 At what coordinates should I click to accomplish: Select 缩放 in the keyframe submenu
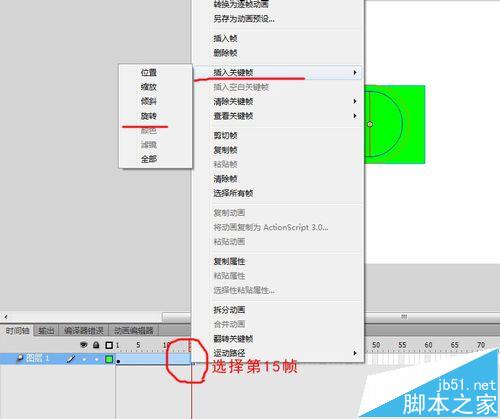149,87
